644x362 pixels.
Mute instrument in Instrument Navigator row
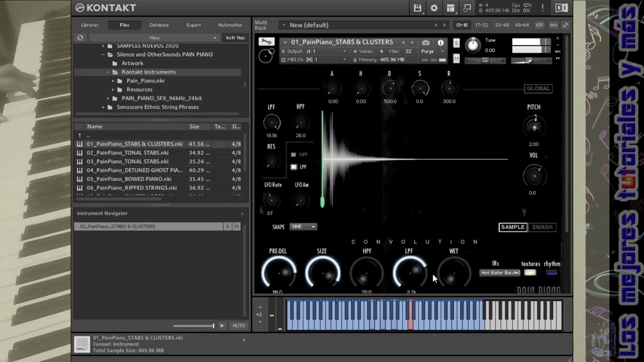pyautogui.click(x=236, y=227)
